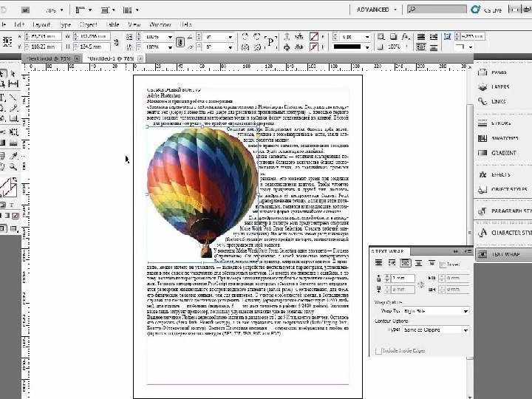Click the fill color swatch in control bar

click(314, 36)
